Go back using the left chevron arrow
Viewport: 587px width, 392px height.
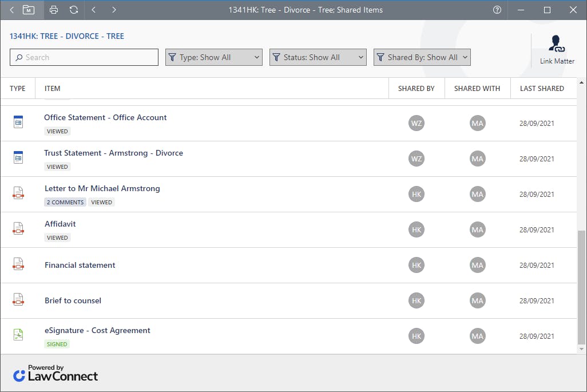click(x=94, y=10)
